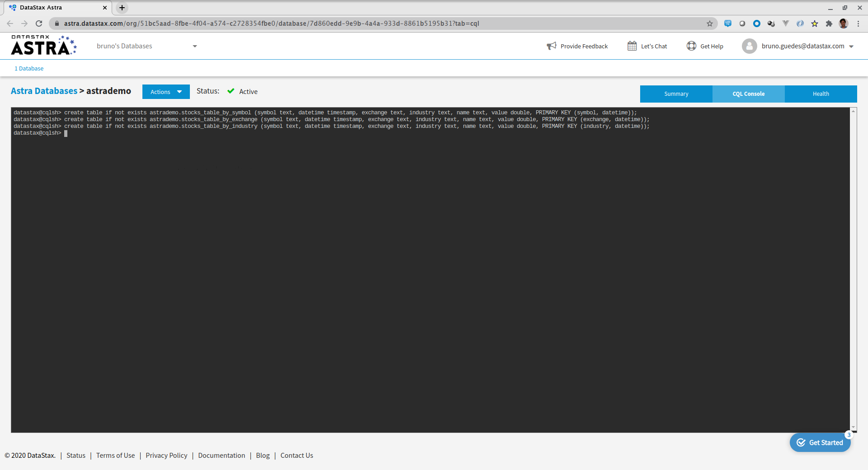Screen dimensions: 868x470
Task: Click the Chrome profile avatar
Action: click(x=844, y=23)
